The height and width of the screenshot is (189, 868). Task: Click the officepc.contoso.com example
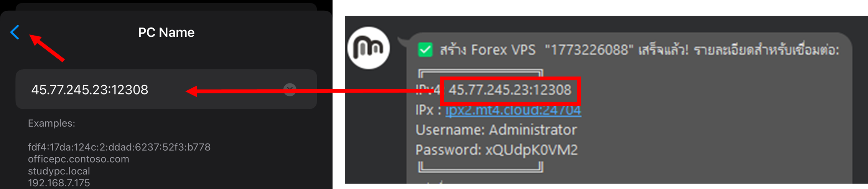tap(79, 159)
